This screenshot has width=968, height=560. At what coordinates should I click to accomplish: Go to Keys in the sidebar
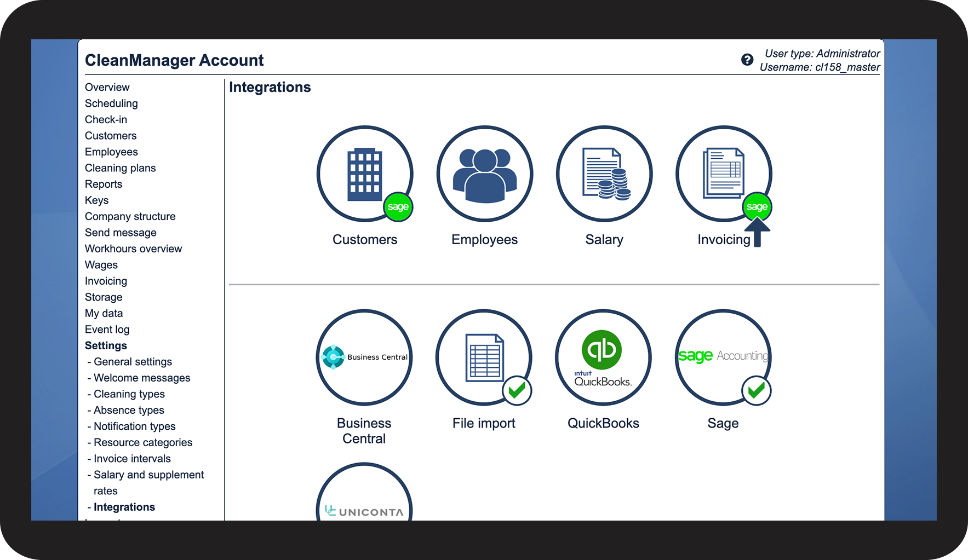click(97, 200)
